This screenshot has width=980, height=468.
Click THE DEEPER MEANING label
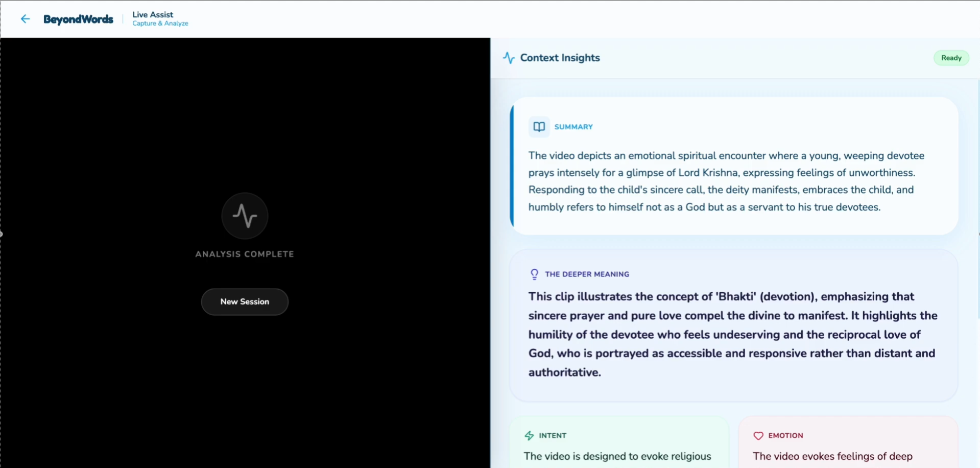[587, 274]
